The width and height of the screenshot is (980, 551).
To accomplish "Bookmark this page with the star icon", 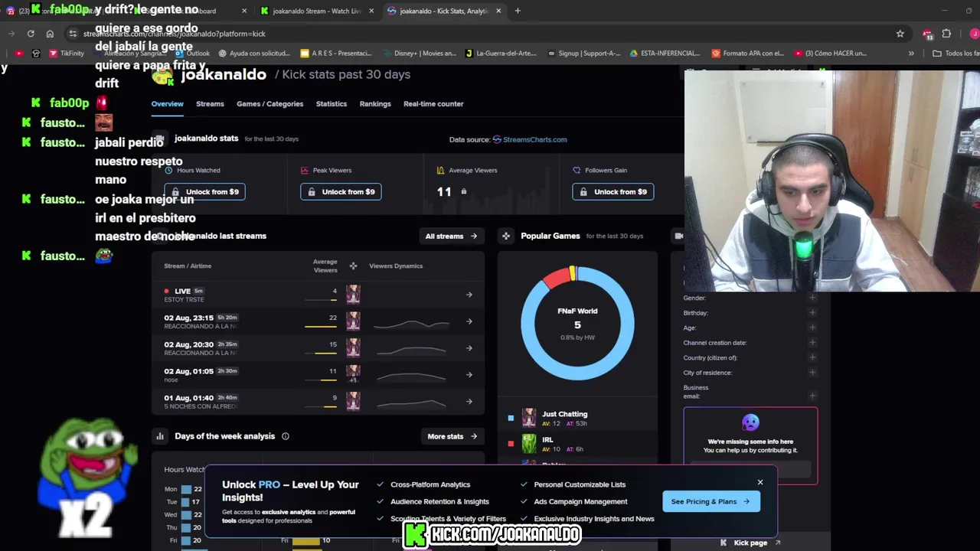I will click(x=900, y=34).
